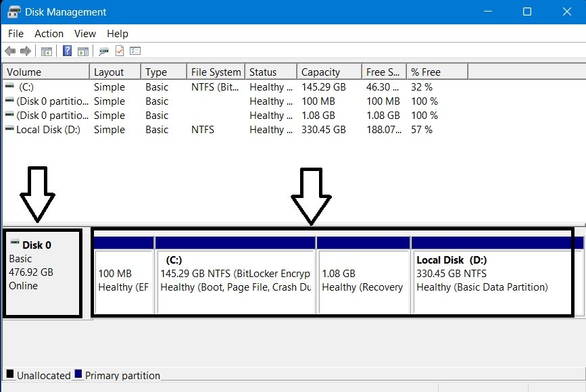Select the (C:) volume row
The image size is (586, 392).
pyautogui.click(x=235, y=87)
